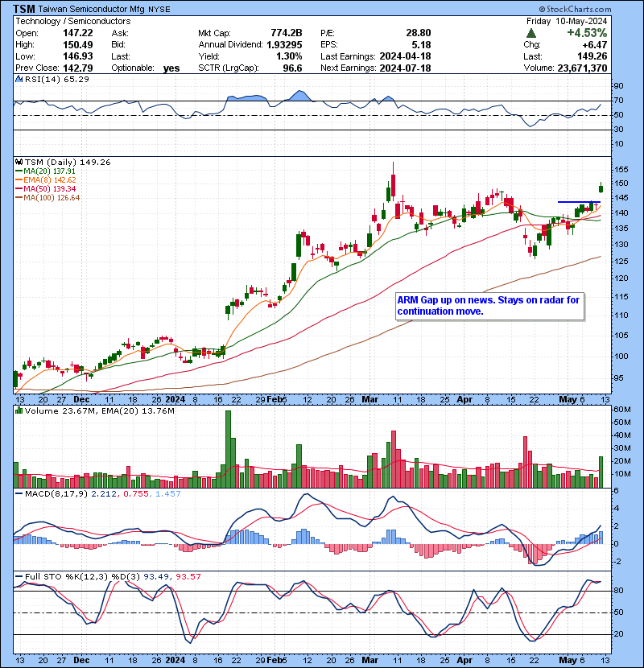Click the Open value 147.22
This screenshot has height=668, width=644.
point(78,33)
